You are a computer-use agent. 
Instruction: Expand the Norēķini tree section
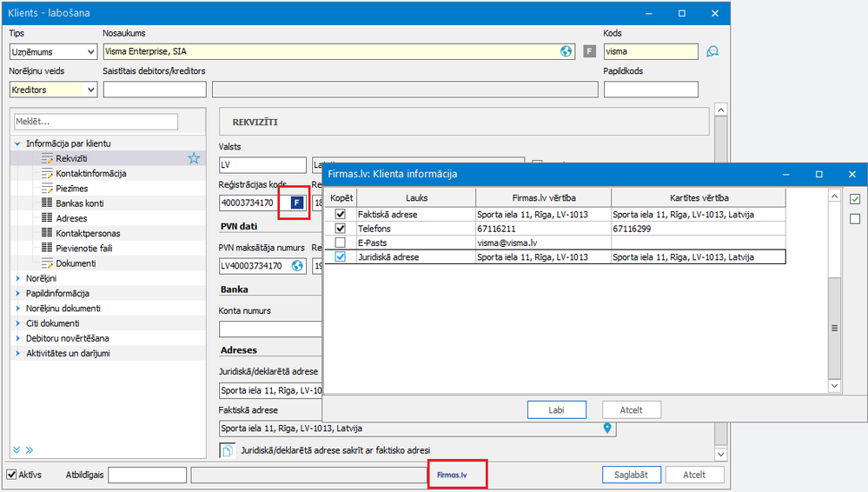(18, 278)
